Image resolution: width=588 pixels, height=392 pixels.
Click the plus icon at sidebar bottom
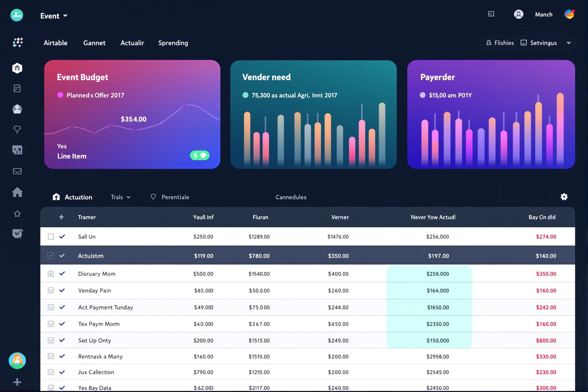click(17, 382)
